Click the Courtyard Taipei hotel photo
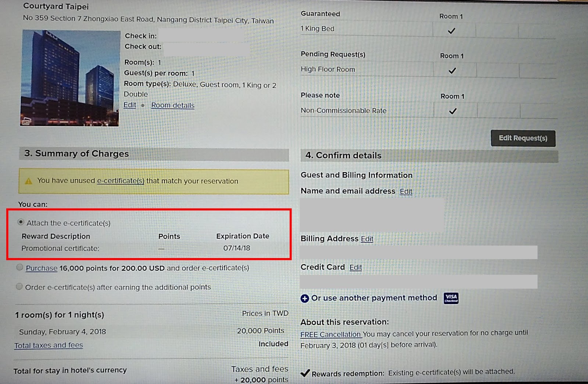Image resolution: width=588 pixels, height=384 pixels. point(70,78)
